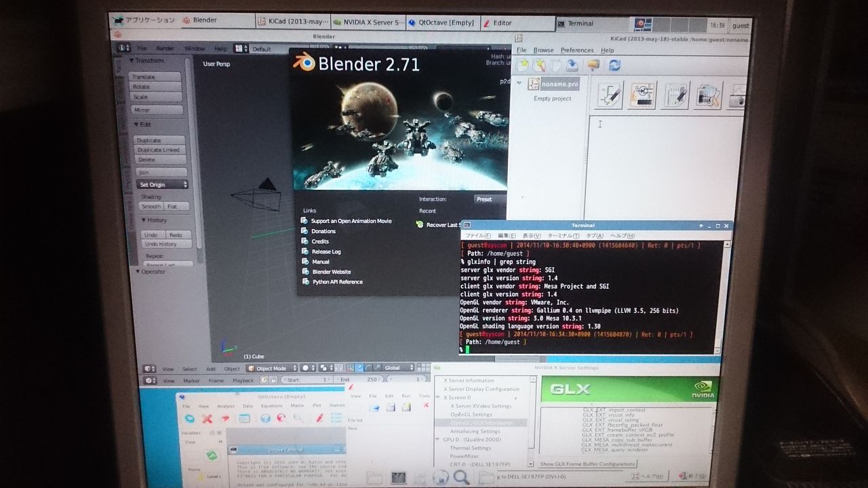This screenshot has height=488, width=868.
Task: Click KiCad's save project toolbar icon
Action: 572,65
